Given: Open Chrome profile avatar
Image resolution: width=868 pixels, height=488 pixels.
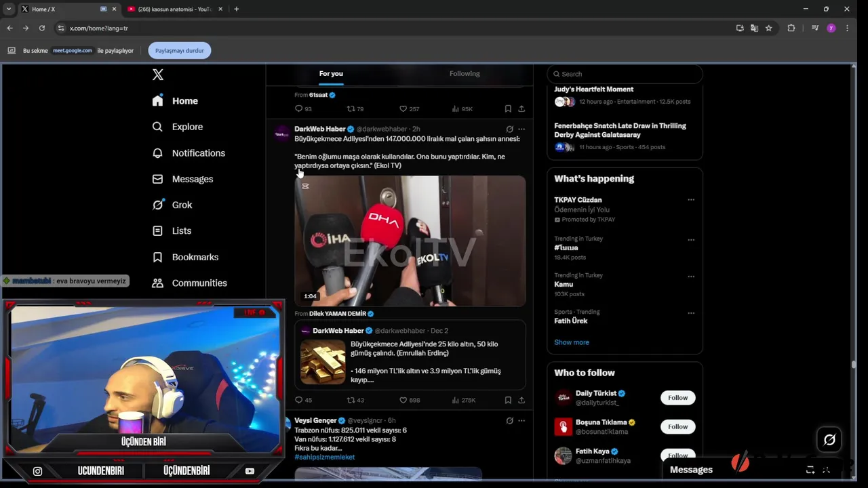Looking at the screenshot, I should (831, 28).
